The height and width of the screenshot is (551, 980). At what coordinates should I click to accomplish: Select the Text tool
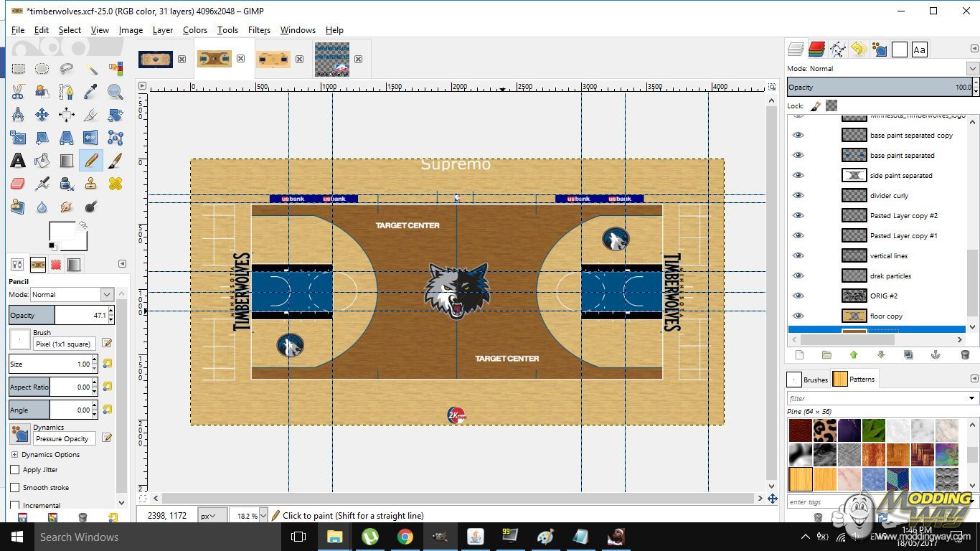point(18,161)
